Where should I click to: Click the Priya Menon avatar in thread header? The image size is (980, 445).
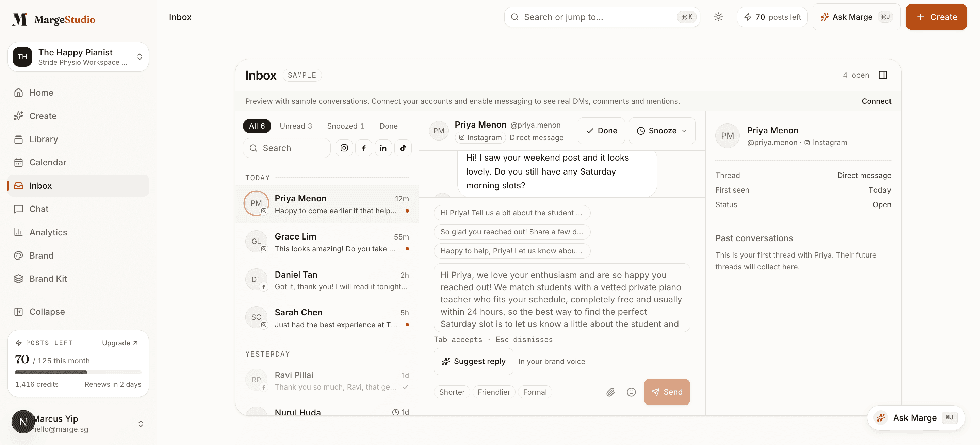439,131
